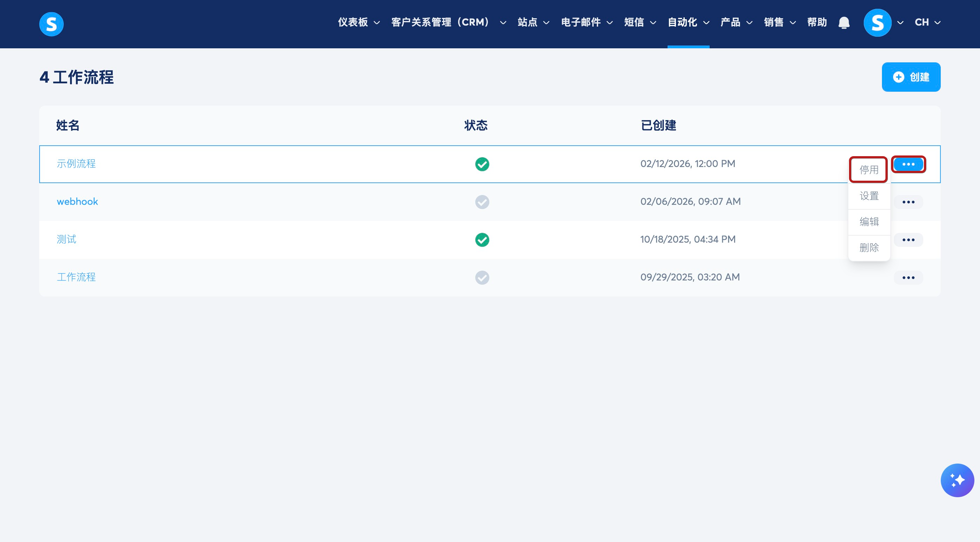Open the webhook workflow link

tap(77, 202)
